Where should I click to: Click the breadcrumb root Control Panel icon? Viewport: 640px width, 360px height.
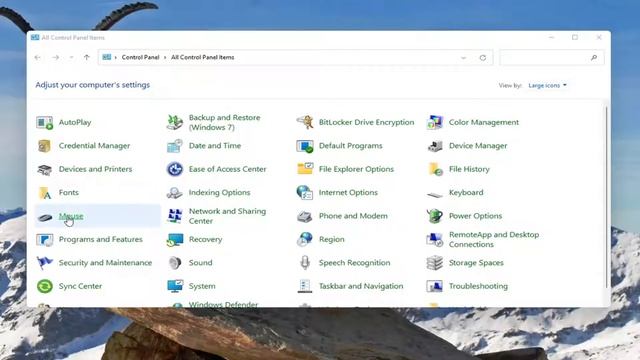pyautogui.click(x=107, y=57)
